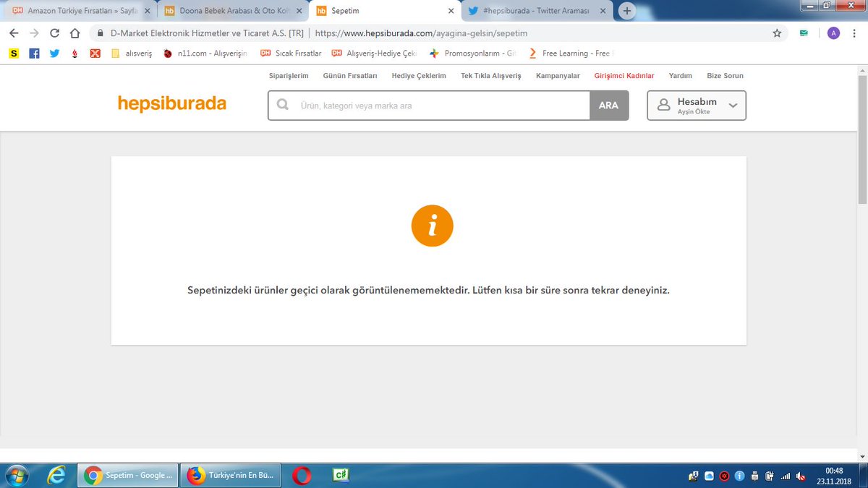
Task: Click the iCloud icon in the system tray
Action: coord(710,476)
